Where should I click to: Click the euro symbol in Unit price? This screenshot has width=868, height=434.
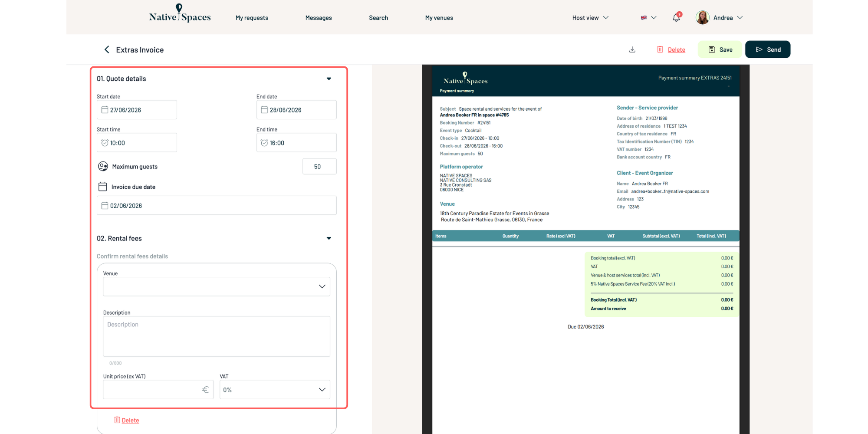(206, 390)
